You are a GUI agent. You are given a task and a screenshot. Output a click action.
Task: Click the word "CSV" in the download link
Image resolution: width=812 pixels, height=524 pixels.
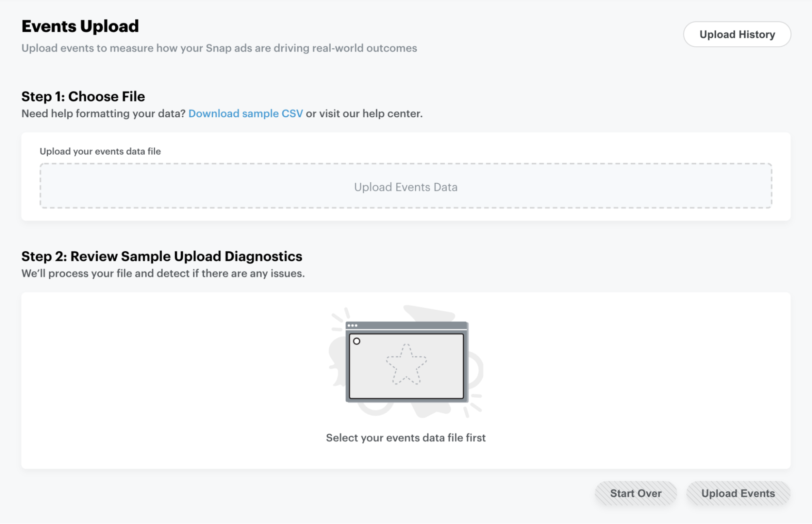point(292,114)
